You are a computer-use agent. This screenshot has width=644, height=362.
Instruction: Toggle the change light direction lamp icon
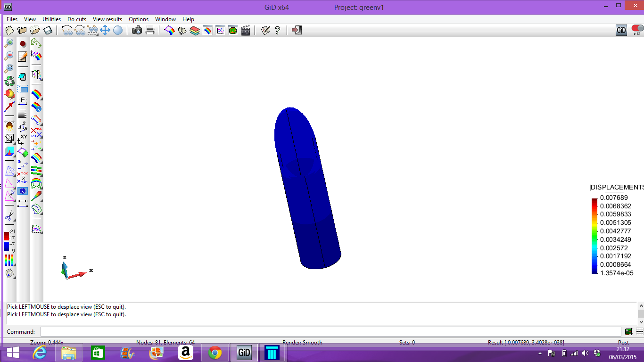pos(9,125)
